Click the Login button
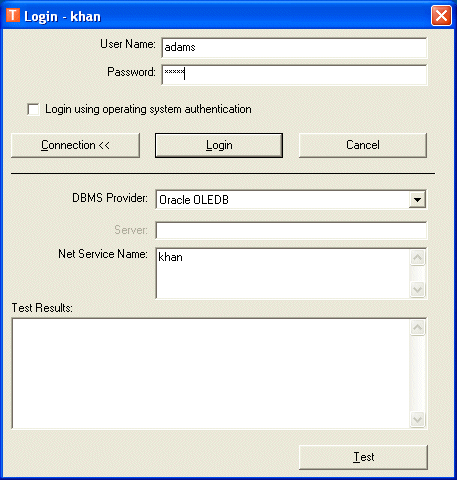Image resolution: width=457 pixels, height=480 pixels. [x=219, y=145]
